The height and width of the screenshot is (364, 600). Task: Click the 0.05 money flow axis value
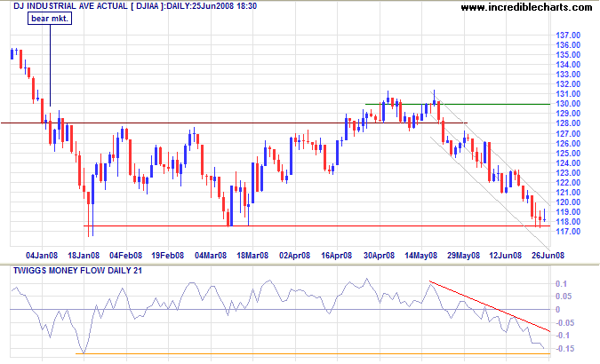tap(564, 297)
